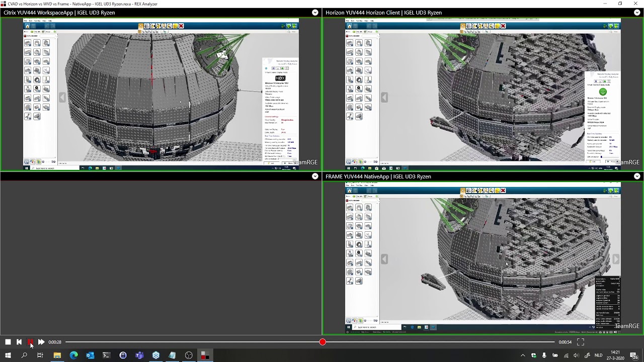The height and width of the screenshot is (362, 644).
Task: Open the Wi-Fi network tray icon
Action: click(566, 355)
